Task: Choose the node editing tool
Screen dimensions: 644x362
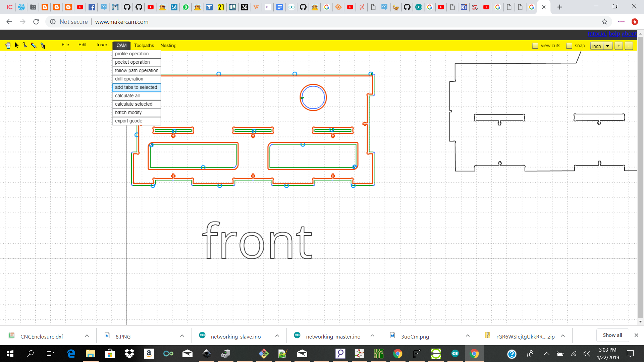Action: (x=43, y=45)
